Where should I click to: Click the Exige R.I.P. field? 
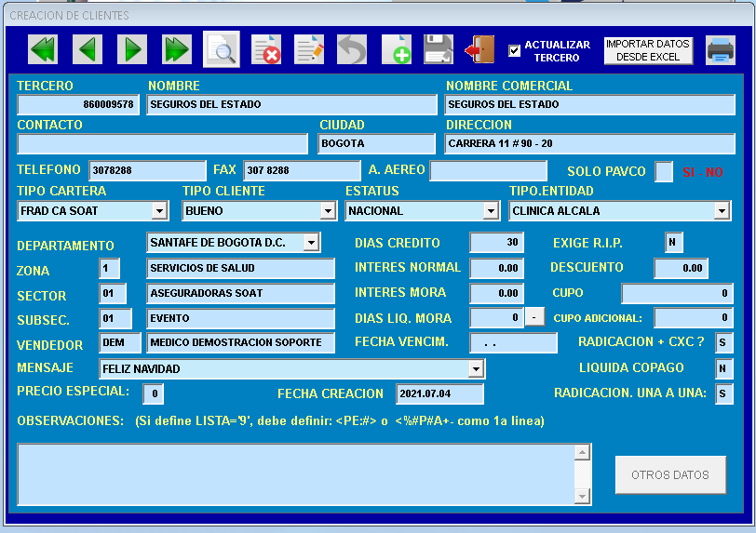click(673, 243)
